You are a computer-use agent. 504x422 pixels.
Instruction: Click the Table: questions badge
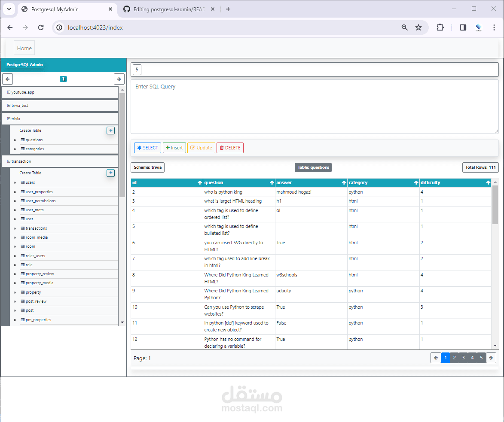pyautogui.click(x=313, y=167)
